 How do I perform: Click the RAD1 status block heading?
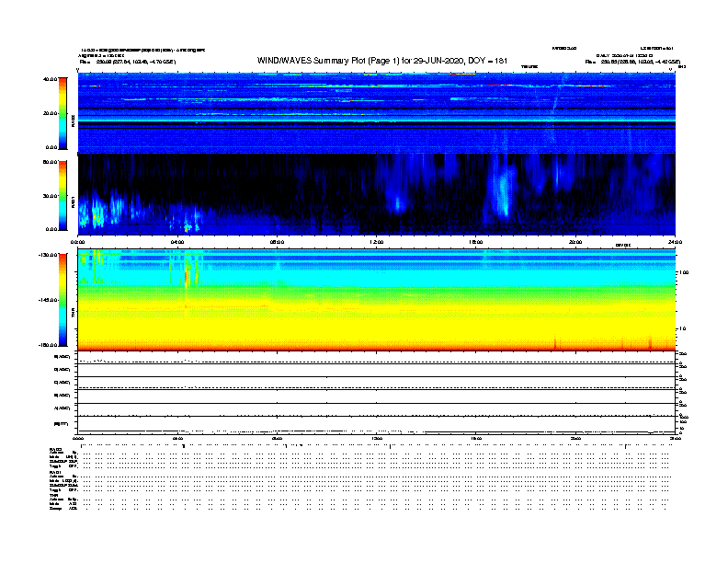tap(56, 473)
